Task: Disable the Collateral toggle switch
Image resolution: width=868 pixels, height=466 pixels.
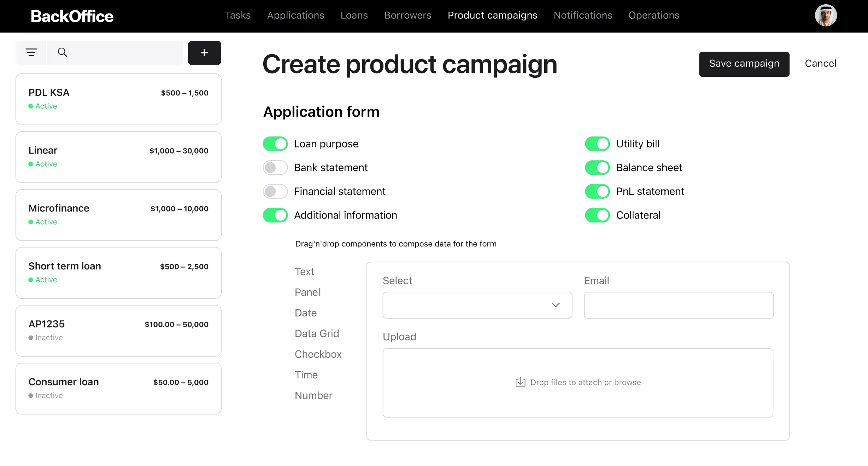Action: pos(598,215)
